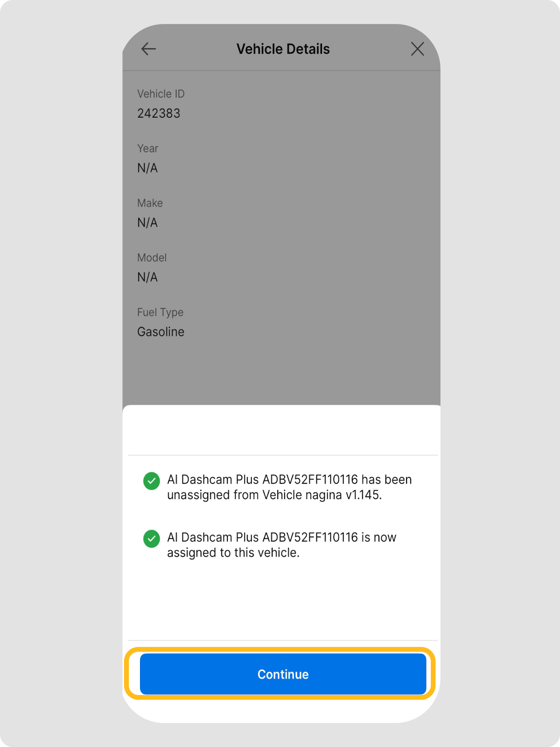The image size is (560, 747).
Task: Click the first green checkmark icon
Action: (151, 481)
